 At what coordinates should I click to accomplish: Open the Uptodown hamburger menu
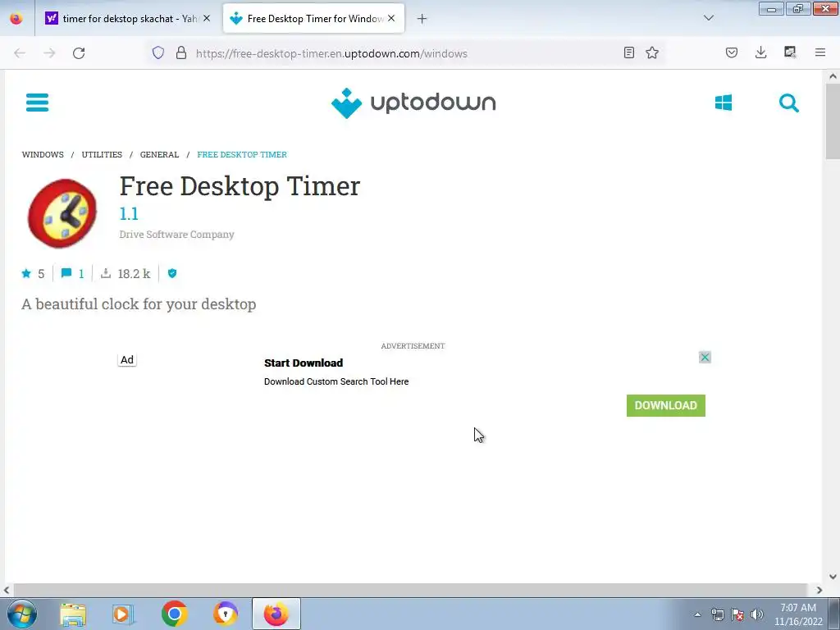(38, 103)
